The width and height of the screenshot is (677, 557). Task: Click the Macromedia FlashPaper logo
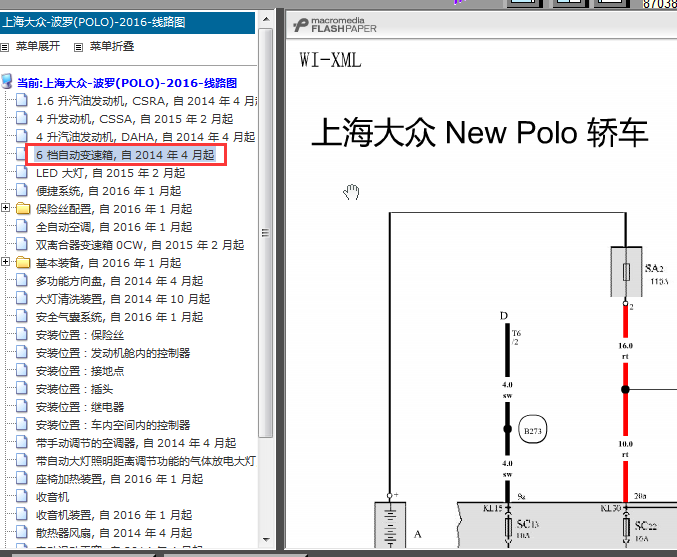click(x=335, y=25)
